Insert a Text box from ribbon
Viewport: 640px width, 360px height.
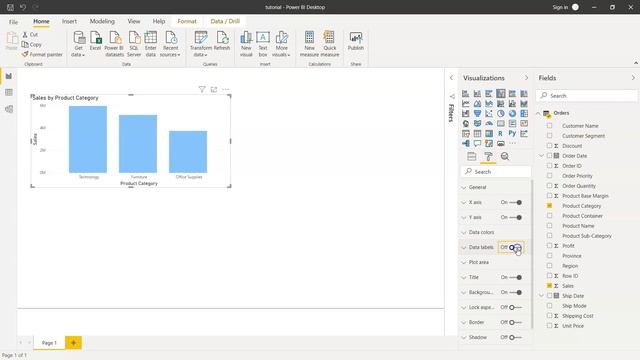(263, 44)
